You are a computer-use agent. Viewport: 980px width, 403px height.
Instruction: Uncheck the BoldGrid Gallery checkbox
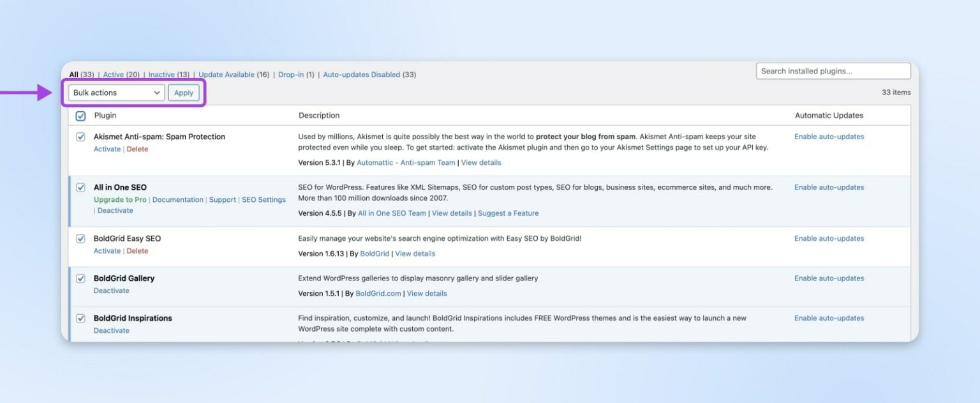[80, 278]
